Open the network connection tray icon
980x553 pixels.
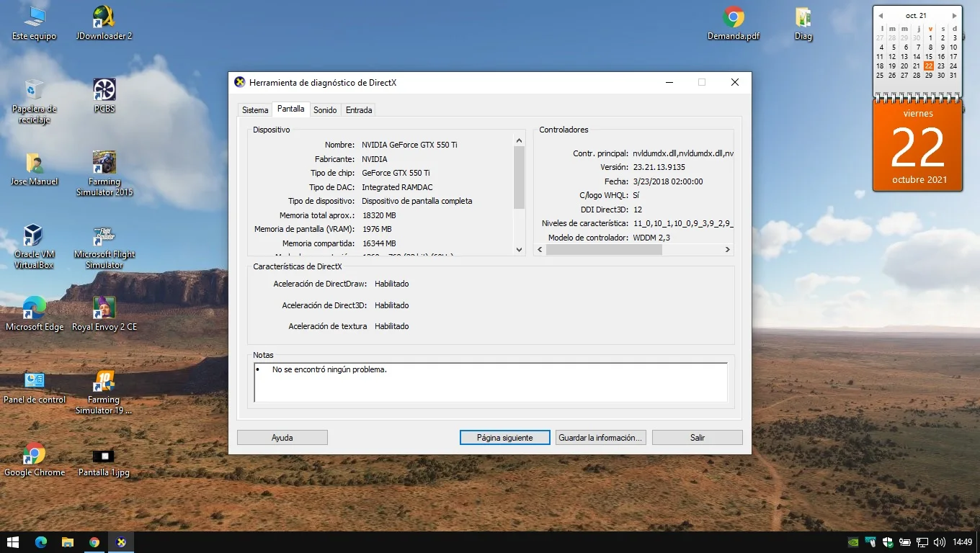click(922, 542)
